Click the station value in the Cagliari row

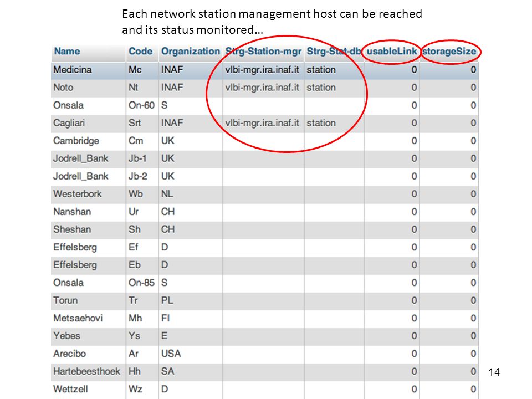(321, 123)
